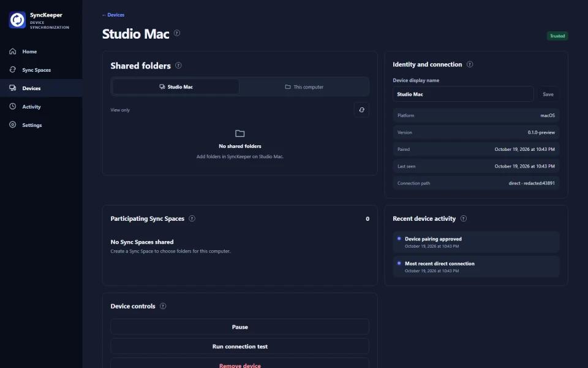Click the Home house icon in sidebar
588x368 pixels.
click(13, 51)
